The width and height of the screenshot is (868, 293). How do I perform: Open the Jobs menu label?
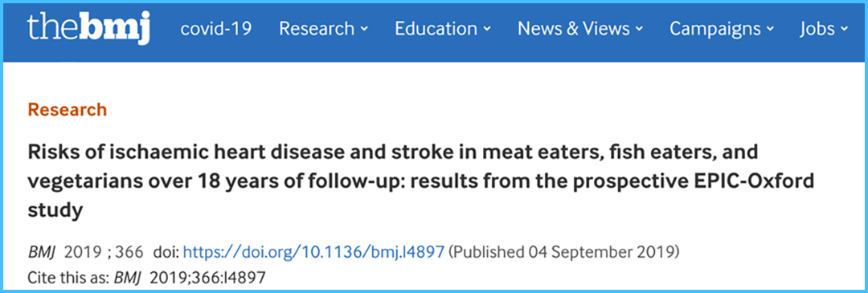click(817, 29)
